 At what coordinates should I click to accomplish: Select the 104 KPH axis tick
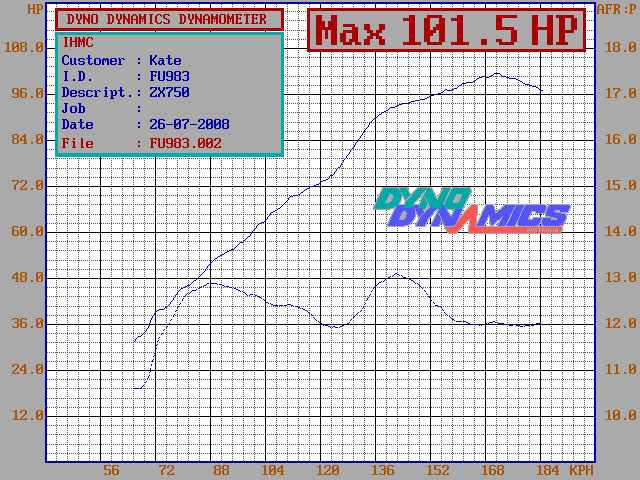[272, 470]
